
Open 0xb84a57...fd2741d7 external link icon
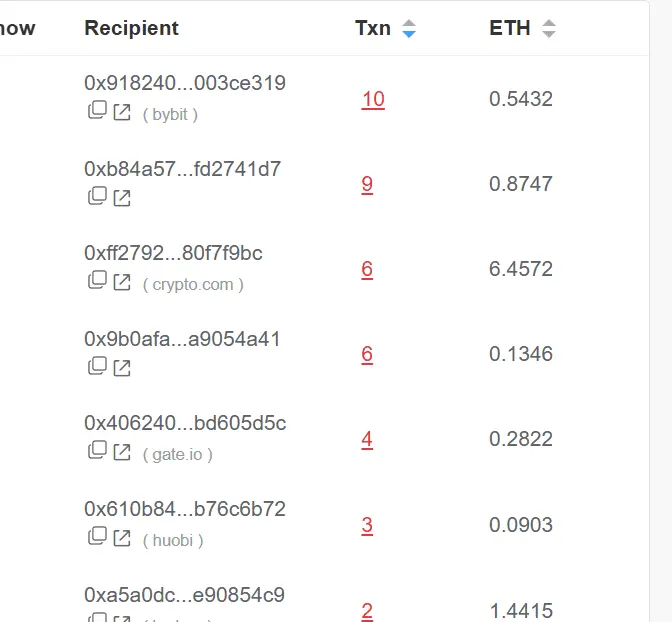pos(122,198)
